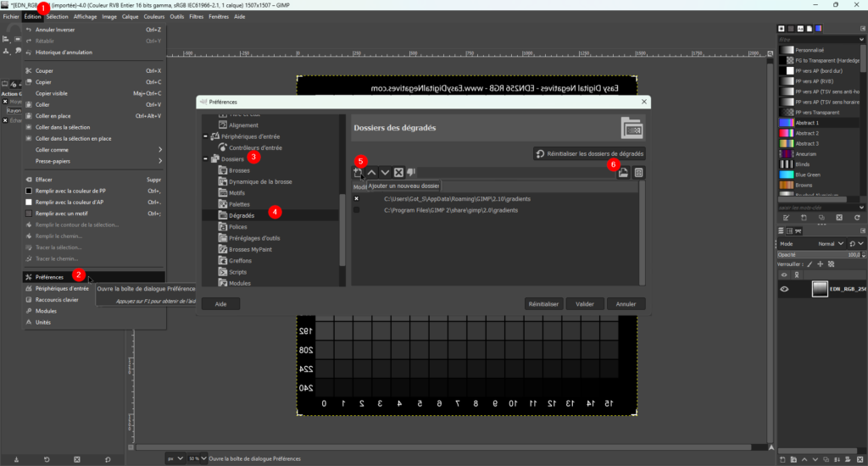Click the Réinitialiser button
The width and height of the screenshot is (868, 466).
tap(543, 304)
